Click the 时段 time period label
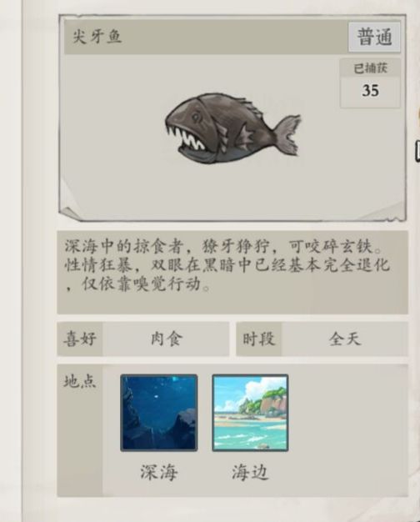 tap(258, 339)
